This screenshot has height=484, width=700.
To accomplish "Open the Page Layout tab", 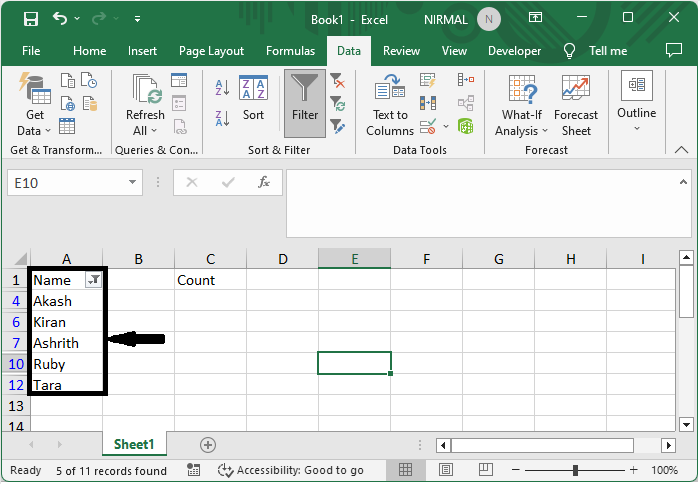I will (x=212, y=51).
